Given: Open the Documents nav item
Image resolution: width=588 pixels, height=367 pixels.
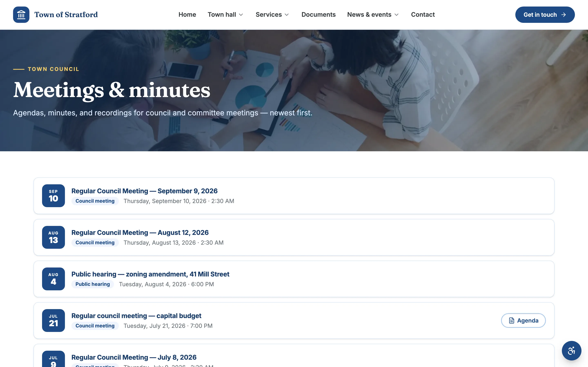Looking at the screenshot, I should [318, 14].
